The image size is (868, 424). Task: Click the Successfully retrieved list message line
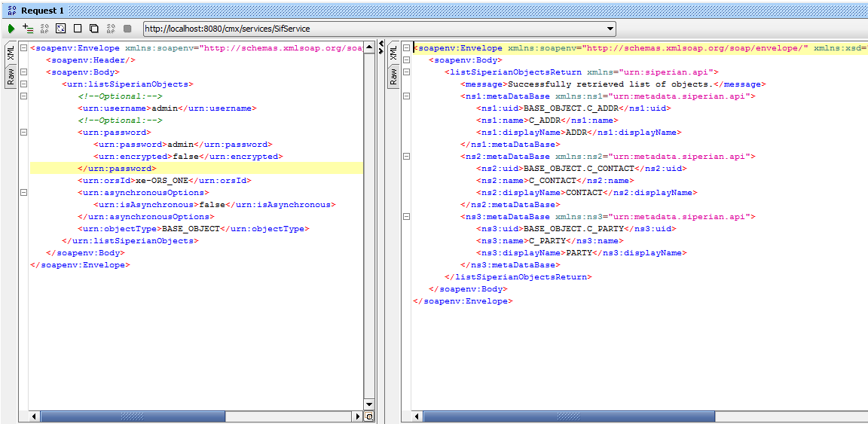[613, 84]
